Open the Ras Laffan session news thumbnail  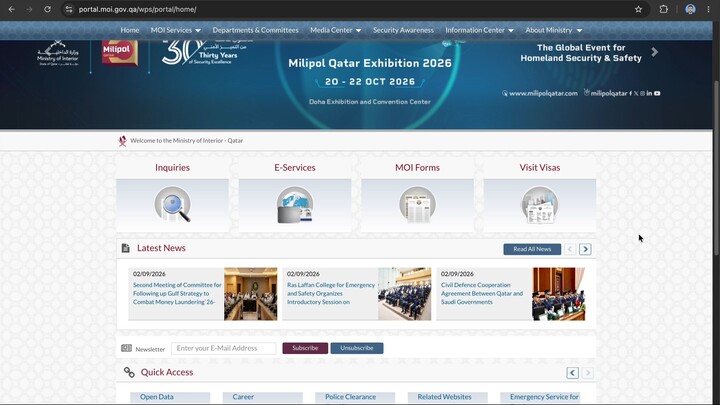tap(405, 294)
